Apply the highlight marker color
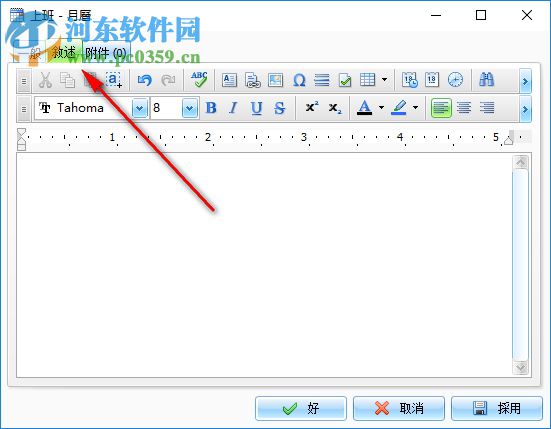The image size is (551, 429). (399, 108)
